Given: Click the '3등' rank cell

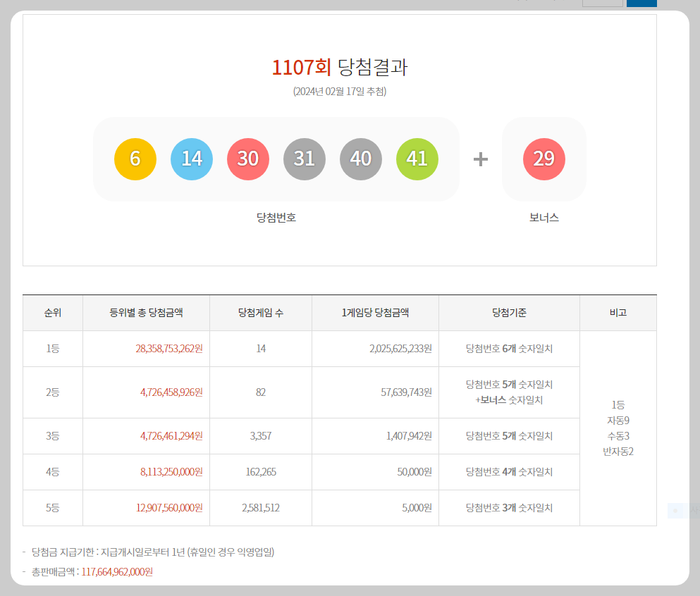Looking at the screenshot, I should 53,436.
